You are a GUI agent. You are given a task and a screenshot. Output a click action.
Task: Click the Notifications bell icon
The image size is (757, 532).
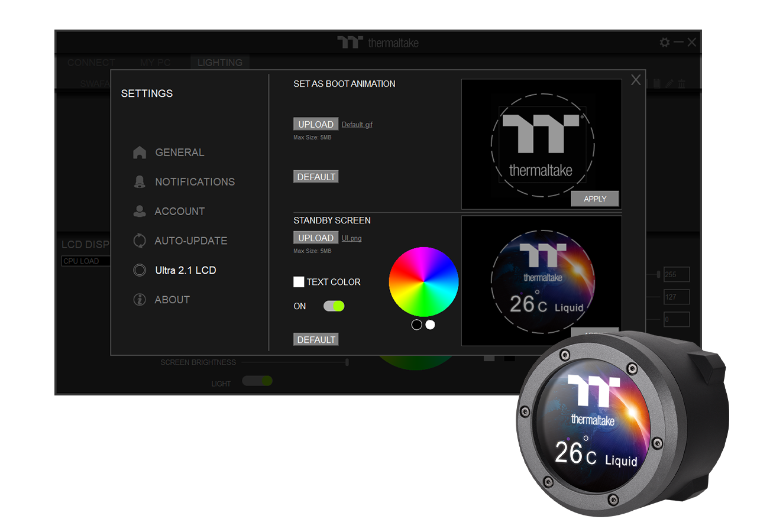click(140, 182)
